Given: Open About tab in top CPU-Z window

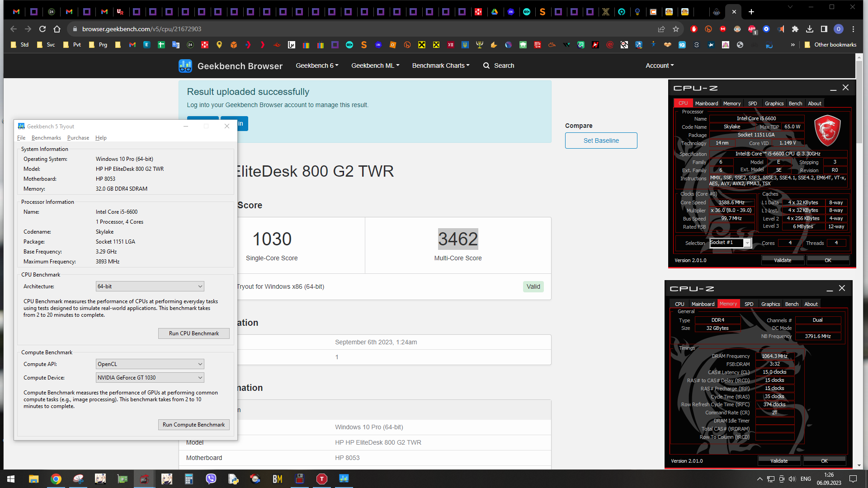Looking at the screenshot, I should [x=815, y=103].
